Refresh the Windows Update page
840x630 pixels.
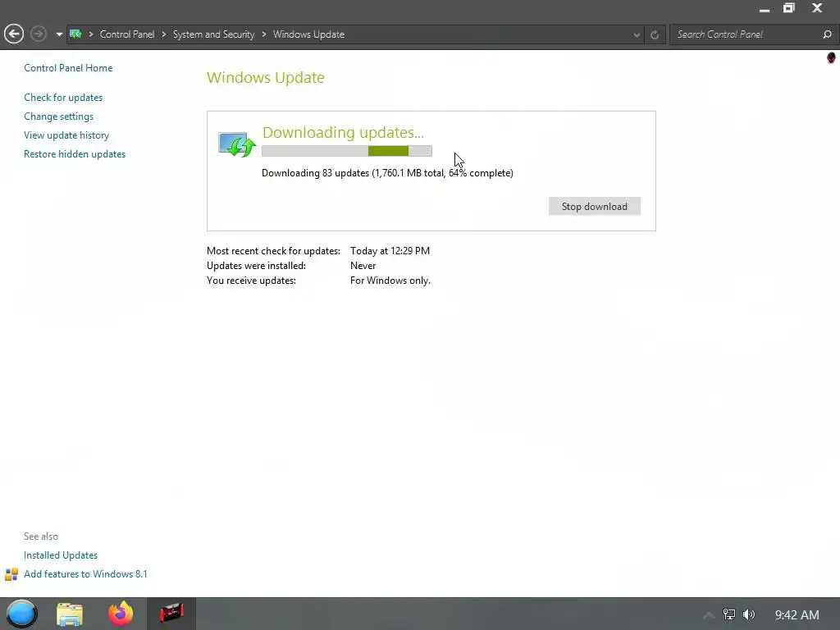tap(654, 34)
